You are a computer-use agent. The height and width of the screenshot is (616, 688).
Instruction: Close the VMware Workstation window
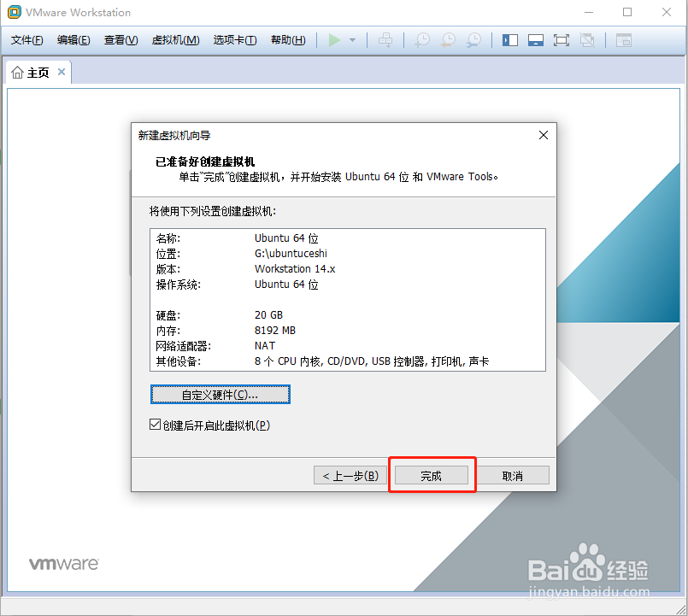click(x=667, y=12)
